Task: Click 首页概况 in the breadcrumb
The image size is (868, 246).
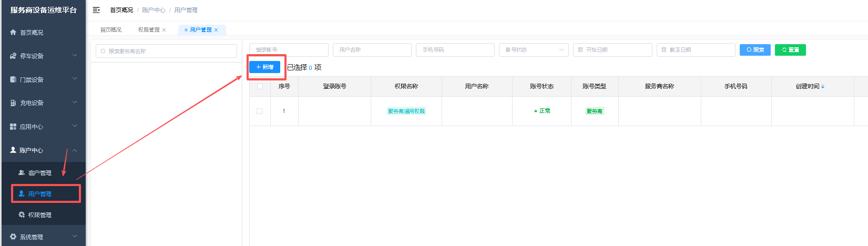Action: [121, 10]
